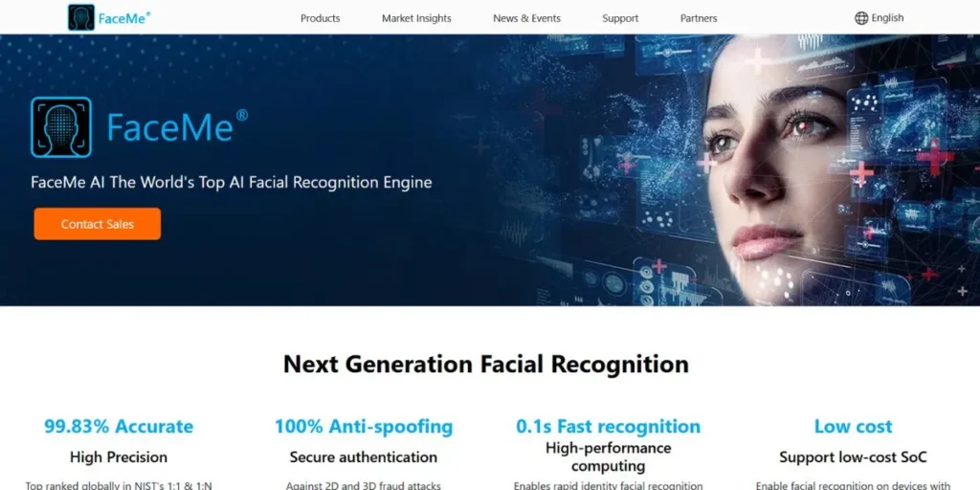Viewport: 980px width, 490px height.
Task: Click the '99.83% Accurate' heading
Action: tap(119, 426)
